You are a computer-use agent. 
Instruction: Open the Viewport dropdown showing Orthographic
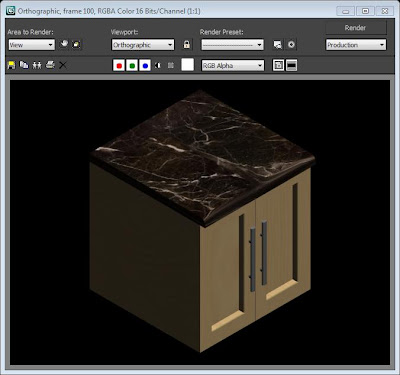(143, 45)
